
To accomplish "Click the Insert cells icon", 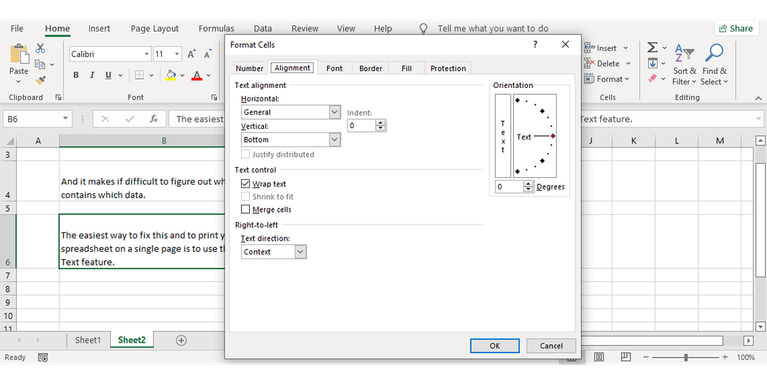I will click(x=589, y=48).
